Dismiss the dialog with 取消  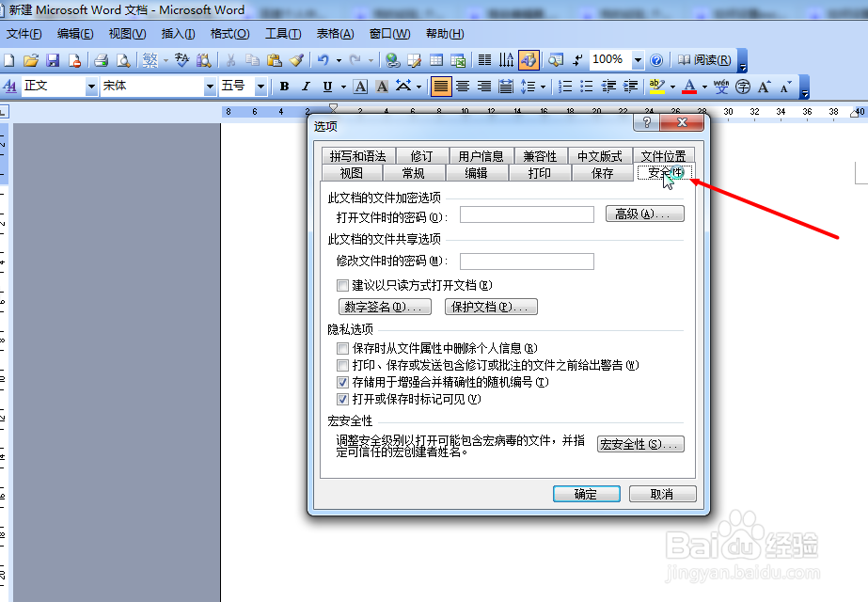tap(663, 494)
